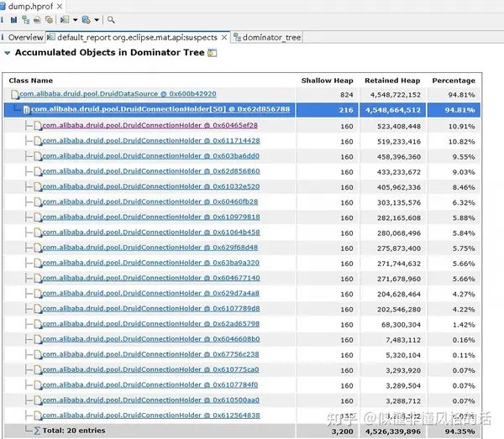504x439 pixels.
Task: Open DruidConnectionHolder @ 0x611714428 link
Action: [151, 141]
